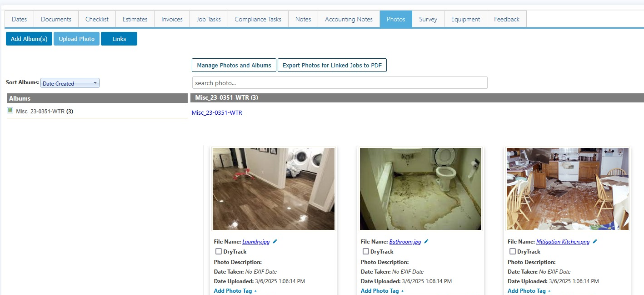Click the pencil edit icon beside Bathroom.jpg
Screen dimensions: 644x295
[426, 242]
